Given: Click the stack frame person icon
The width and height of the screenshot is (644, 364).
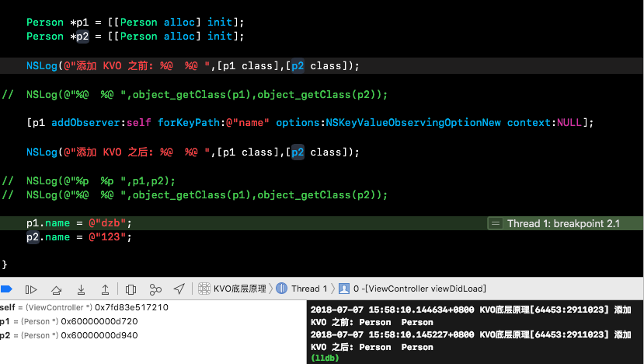Looking at the screenshot, I should pyautogui.click(x=344, y=289).
